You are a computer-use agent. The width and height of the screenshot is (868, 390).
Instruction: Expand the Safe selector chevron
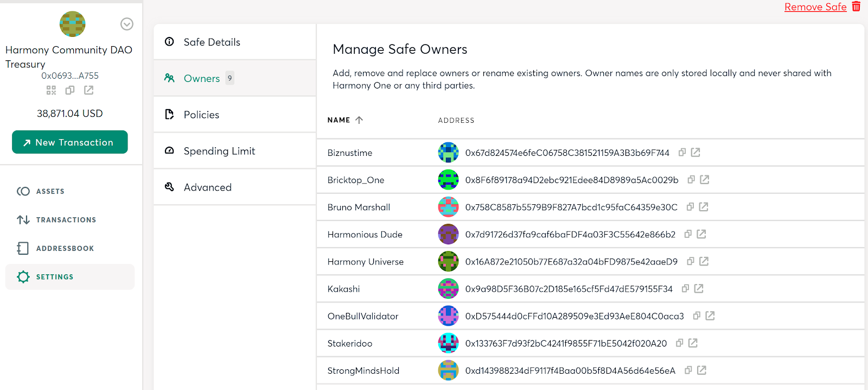(x=127, y=24)
